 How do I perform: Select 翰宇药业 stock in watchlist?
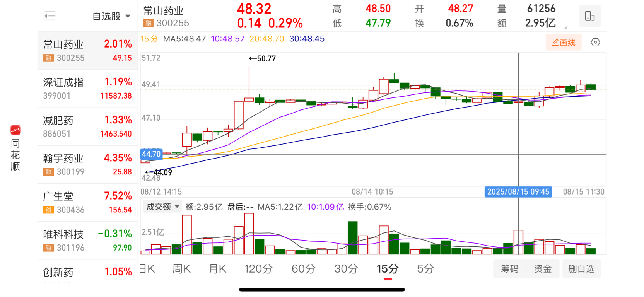87,164
